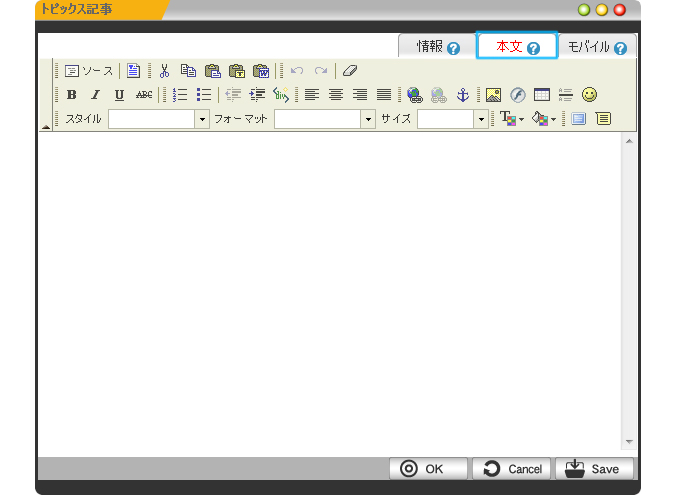Viewport: 675px width, 496px height.
Task: Click the Cancel button
Action: [x=511, y=468]
